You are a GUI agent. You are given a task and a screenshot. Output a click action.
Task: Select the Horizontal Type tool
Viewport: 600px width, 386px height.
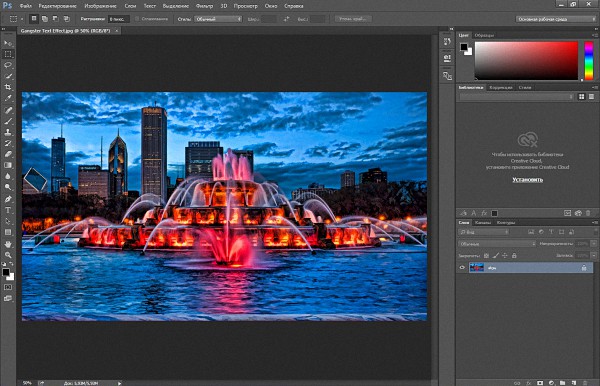8,210
